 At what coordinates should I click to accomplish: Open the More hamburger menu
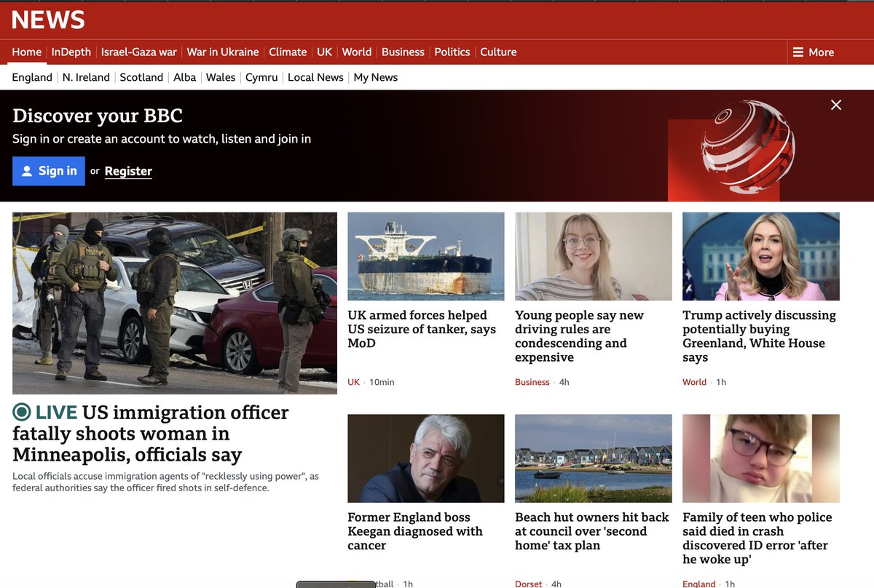pyautogui.click(x=814, y=52)
